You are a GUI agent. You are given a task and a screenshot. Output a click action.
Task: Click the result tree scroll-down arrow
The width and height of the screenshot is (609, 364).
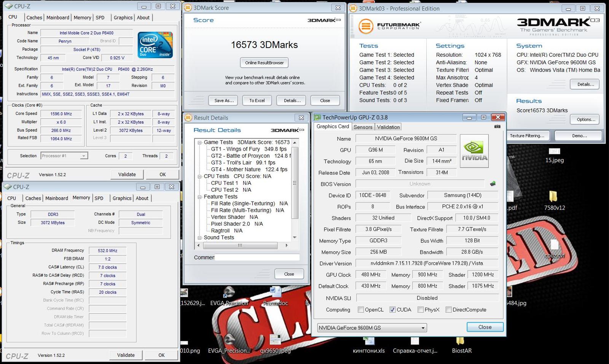[295, 237]
